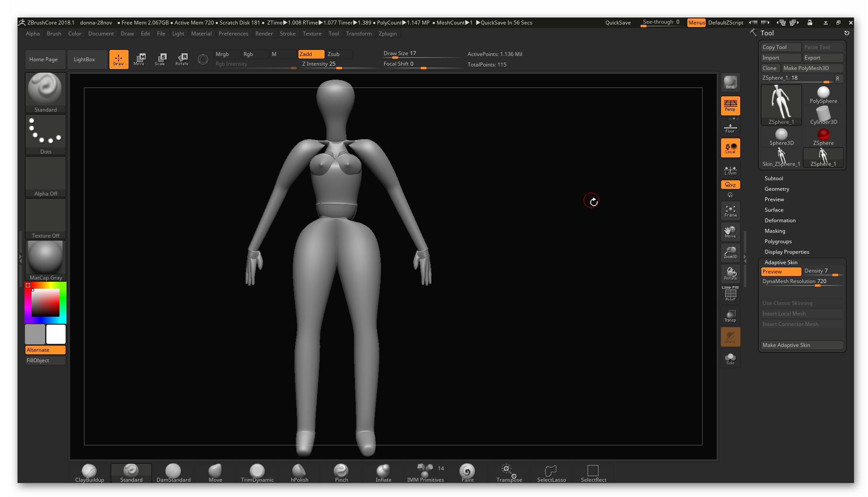Toggle Zsub sculpt mode
Image resolution: width=868 pixels, height=497 pixels.
(339, 54)
